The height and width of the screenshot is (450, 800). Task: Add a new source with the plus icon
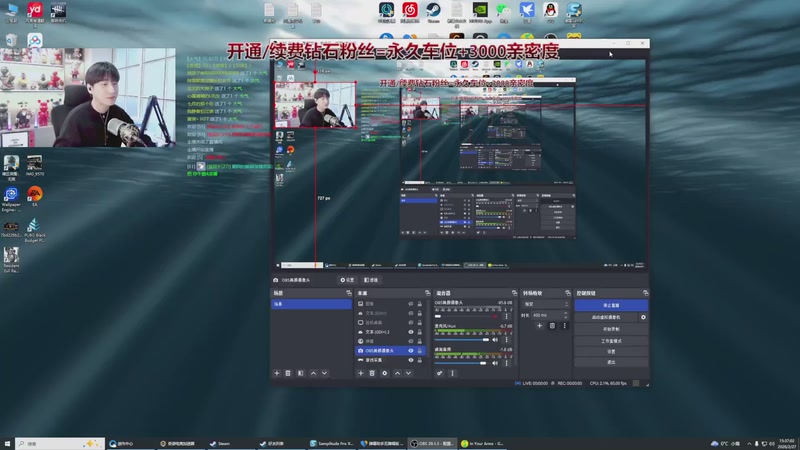(x=361, y=373)
